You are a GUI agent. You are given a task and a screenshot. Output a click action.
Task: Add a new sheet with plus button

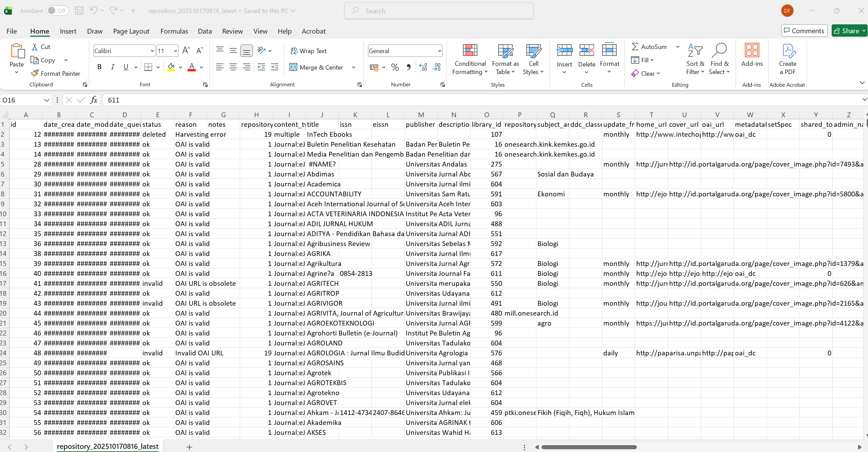(x=189, y=447)
